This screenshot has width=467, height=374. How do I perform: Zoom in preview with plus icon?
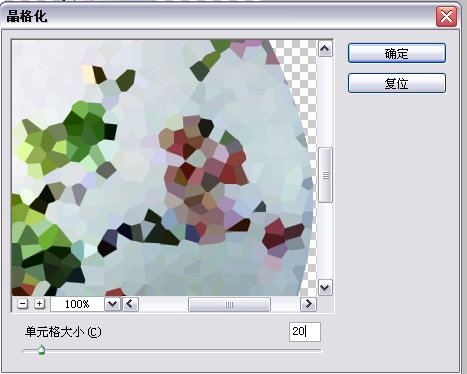39,304
